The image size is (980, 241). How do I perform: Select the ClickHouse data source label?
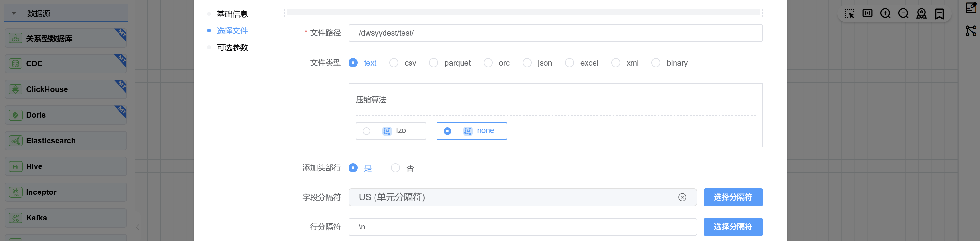click(x=47, y=89)
